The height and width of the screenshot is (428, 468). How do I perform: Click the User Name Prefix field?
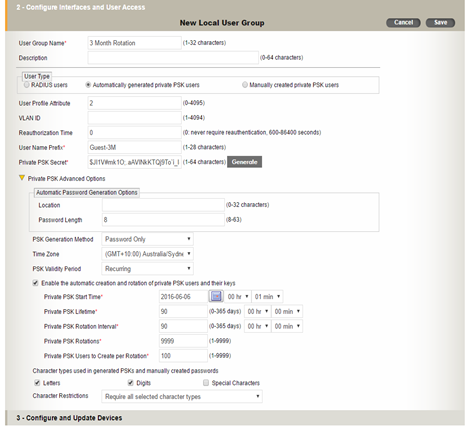tap(134, 147)
